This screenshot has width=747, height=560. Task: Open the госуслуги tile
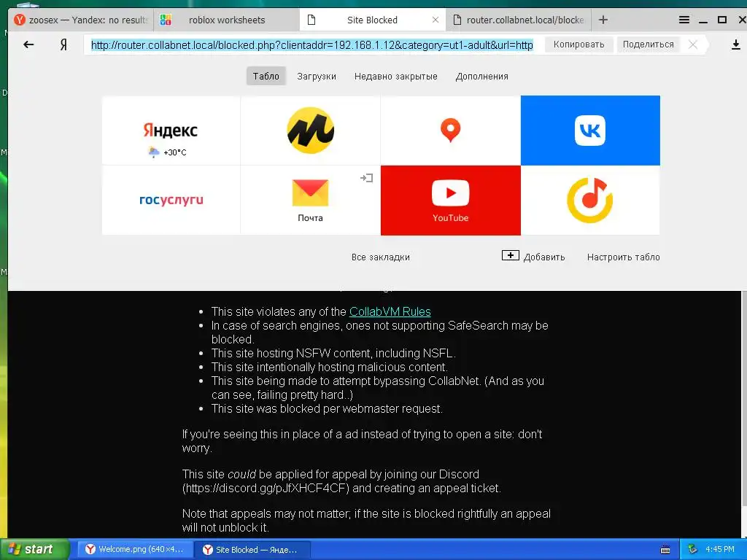pos(171,200)
